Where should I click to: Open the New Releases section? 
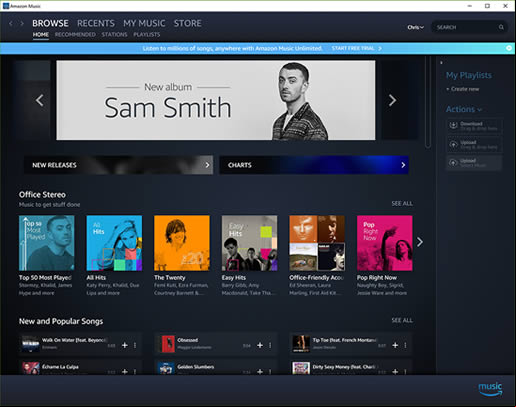click(118, 165)
